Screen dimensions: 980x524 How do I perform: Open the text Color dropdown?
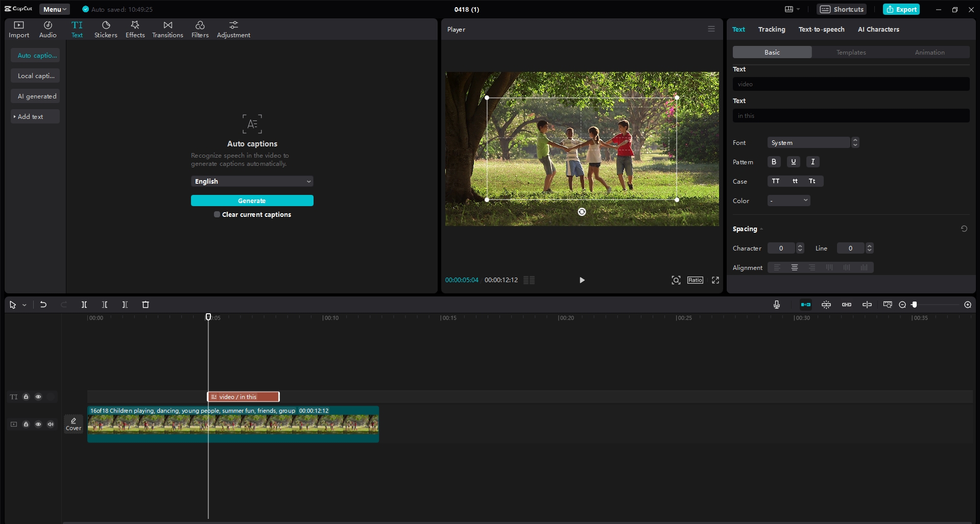pos(789,201)
